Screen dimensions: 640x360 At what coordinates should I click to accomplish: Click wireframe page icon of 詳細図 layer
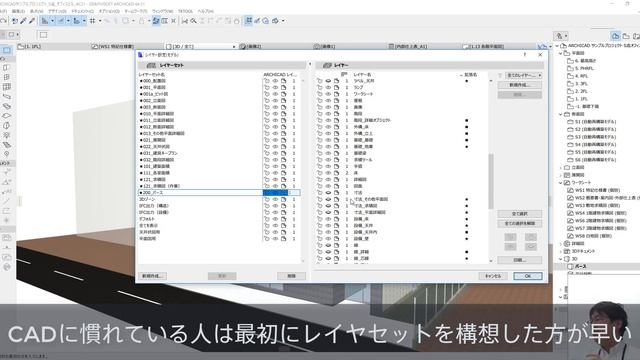(336, 180)
